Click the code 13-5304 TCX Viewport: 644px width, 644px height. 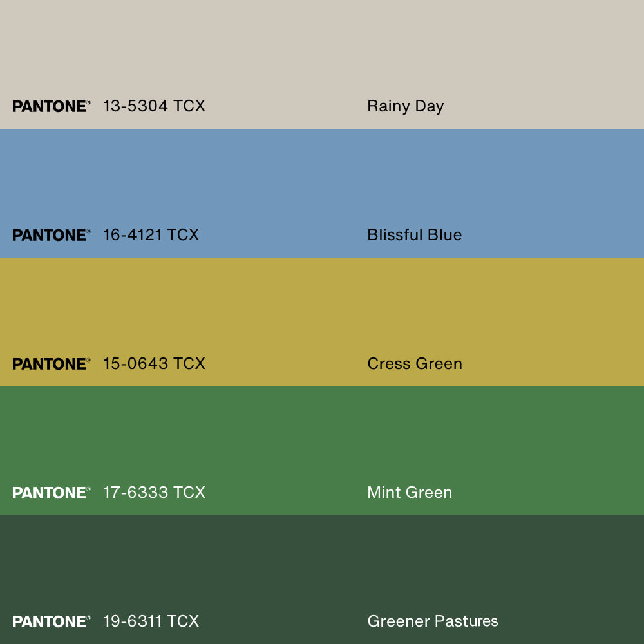point(154,106)
